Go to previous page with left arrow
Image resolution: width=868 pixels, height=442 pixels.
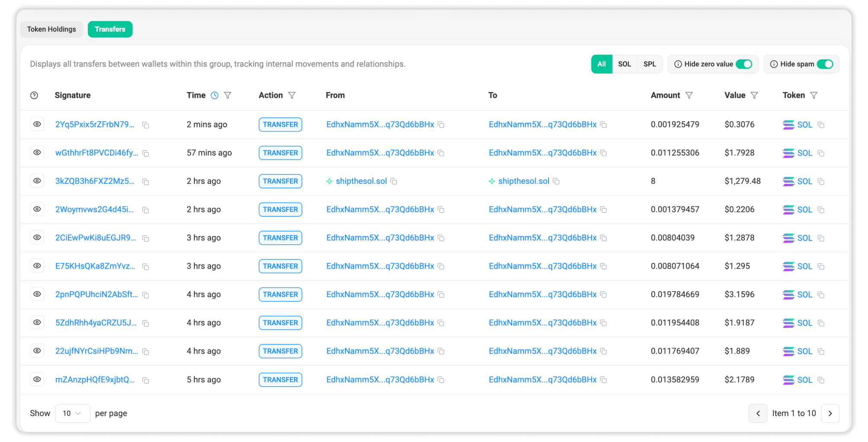click(758, 413)
